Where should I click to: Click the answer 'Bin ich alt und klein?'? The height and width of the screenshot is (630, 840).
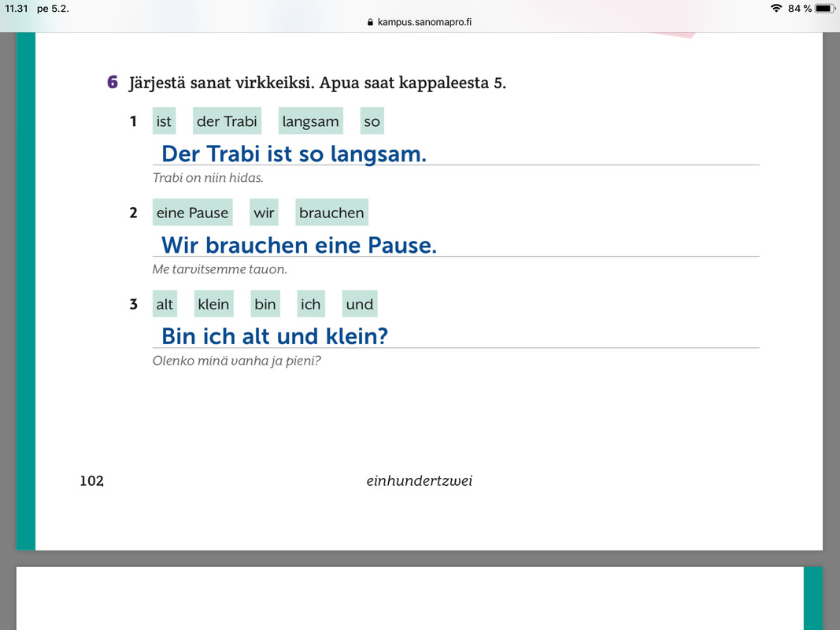[275, 336]
